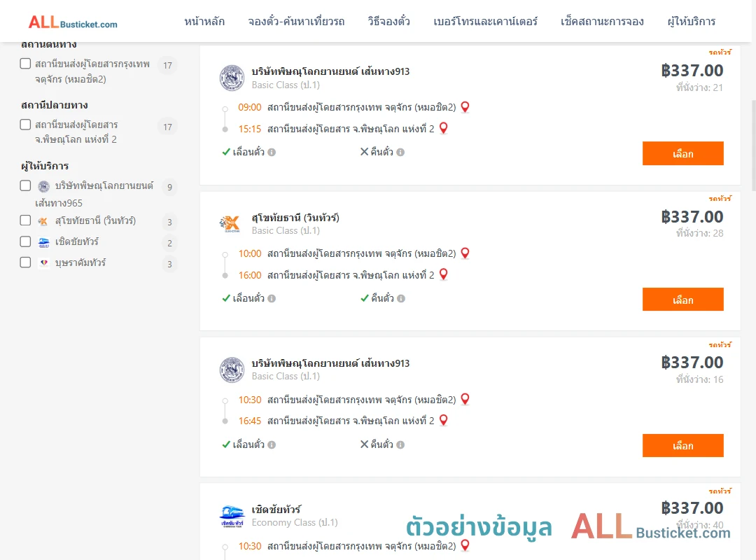Open ผู้ให้บริการ page

692,22
